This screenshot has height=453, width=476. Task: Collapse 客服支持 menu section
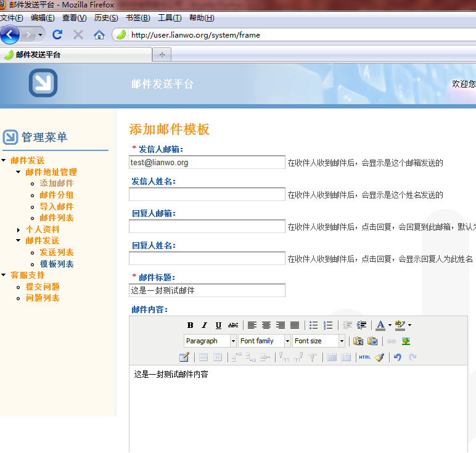click(x=4, y=275)
